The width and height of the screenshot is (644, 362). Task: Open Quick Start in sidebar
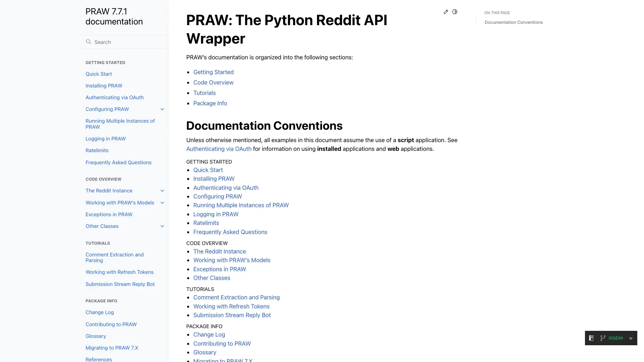[99, 74]
